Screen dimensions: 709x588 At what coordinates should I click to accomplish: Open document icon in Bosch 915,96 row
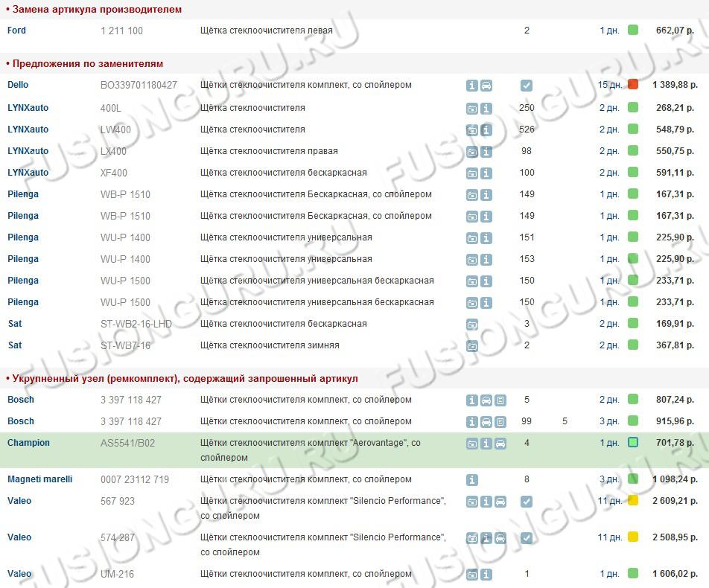point(500,422)
